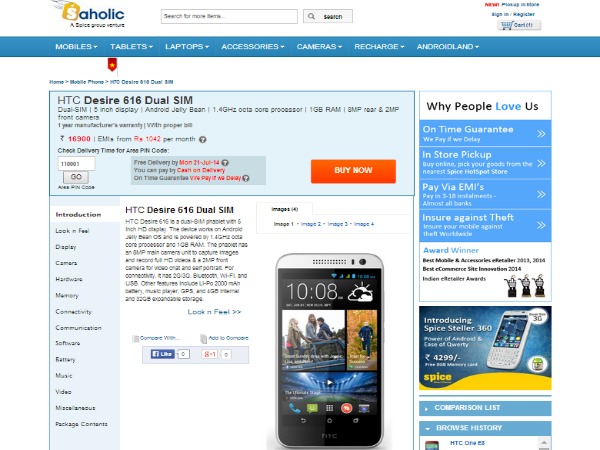Click the red star bookmark icon
The image size is (600, 450).
click(112, 65)
